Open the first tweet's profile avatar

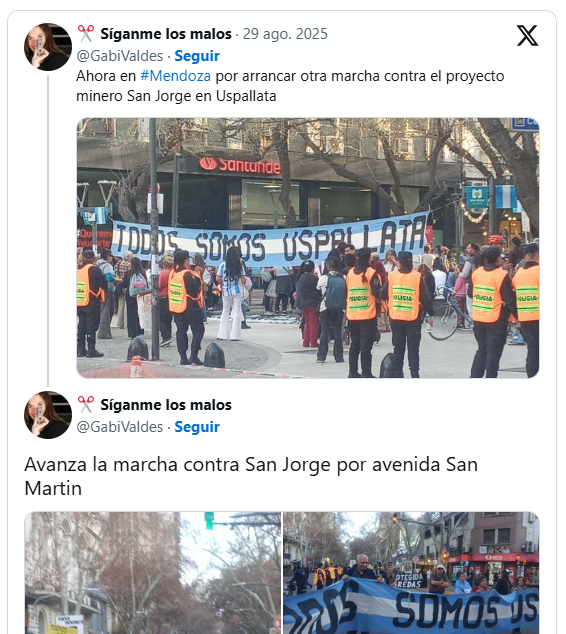pyautogui.click(x=48, y=47)
